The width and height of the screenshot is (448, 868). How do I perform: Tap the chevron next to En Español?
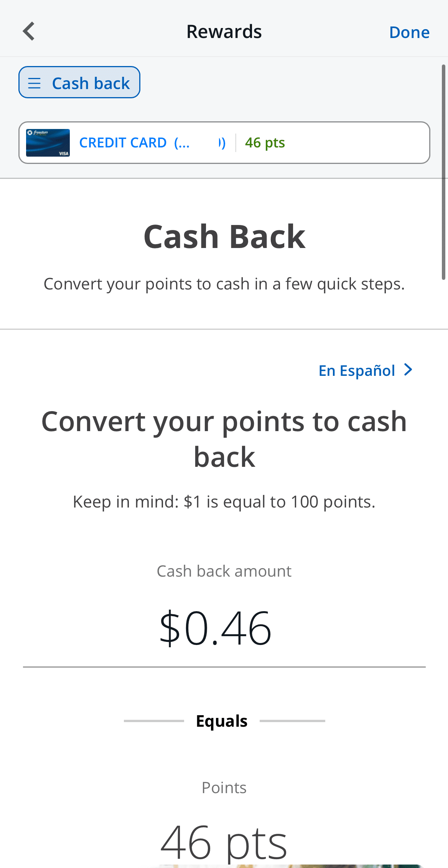(x=408, y=370)
